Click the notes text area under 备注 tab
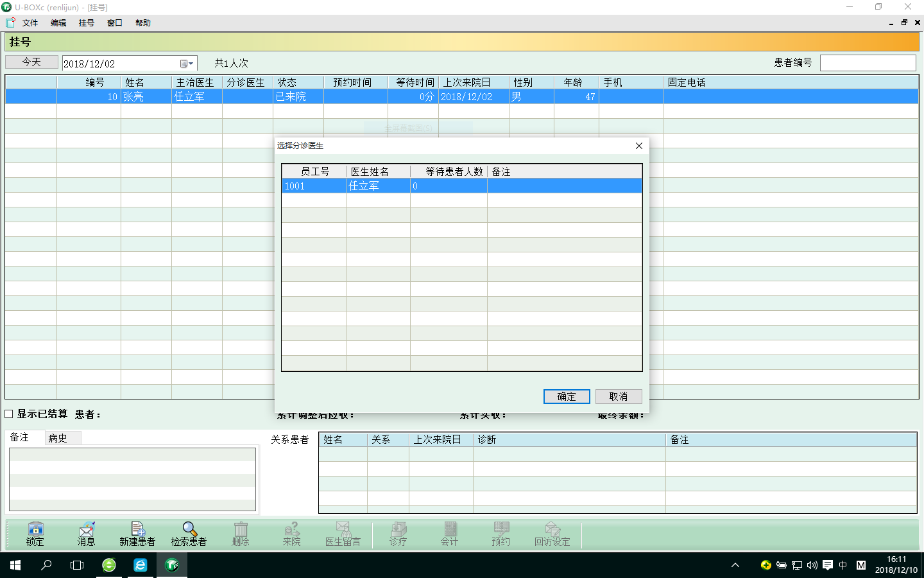 133,479
